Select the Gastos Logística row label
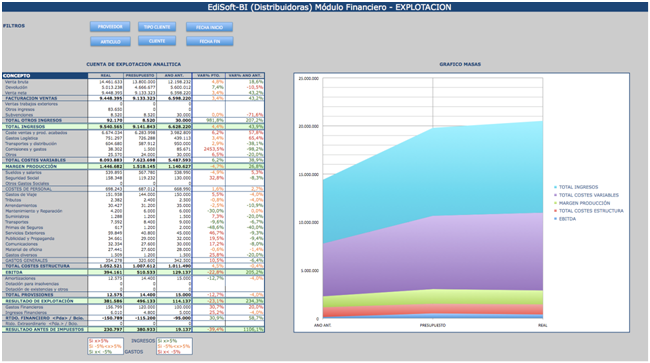 (21, 138)
